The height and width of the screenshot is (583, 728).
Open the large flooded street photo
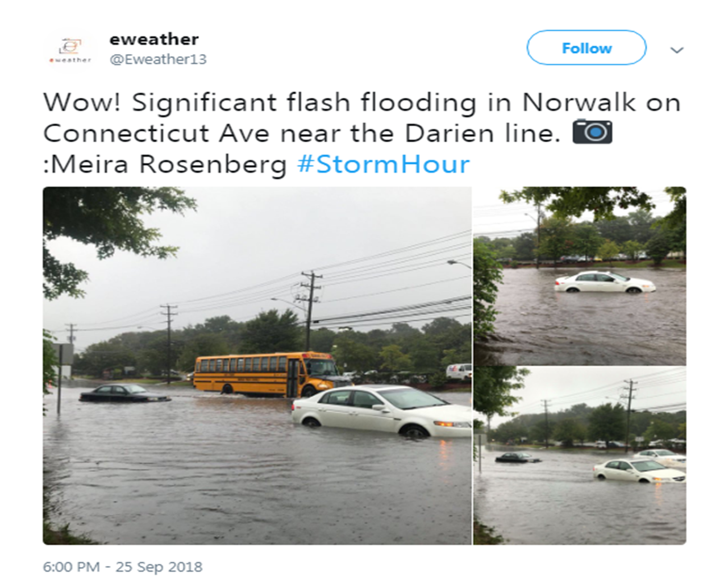pos(257,366)
